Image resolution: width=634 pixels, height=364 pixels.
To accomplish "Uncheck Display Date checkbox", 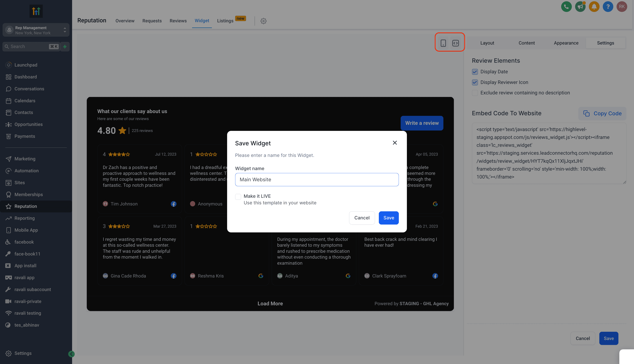I will click(x=475, y=72).
